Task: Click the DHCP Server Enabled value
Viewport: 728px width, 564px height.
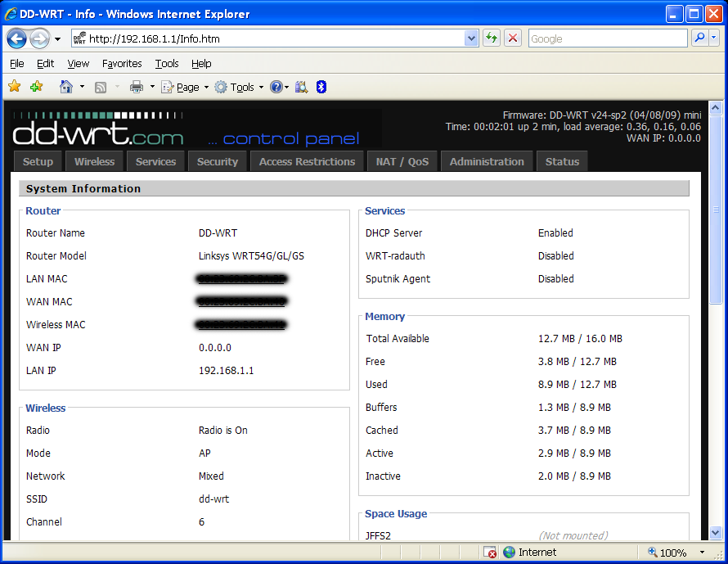Action: [x=555, y=233]
